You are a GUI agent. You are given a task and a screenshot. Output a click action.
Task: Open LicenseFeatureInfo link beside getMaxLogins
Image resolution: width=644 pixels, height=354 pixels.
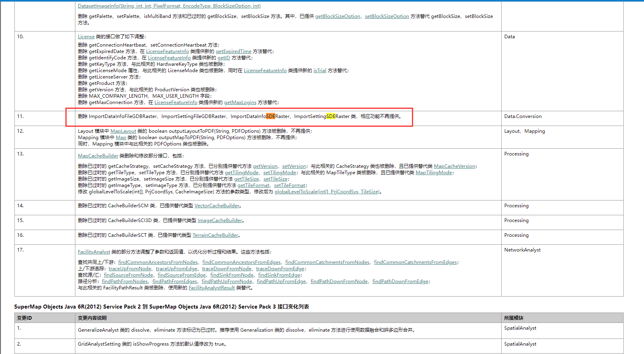pos(176,102)
